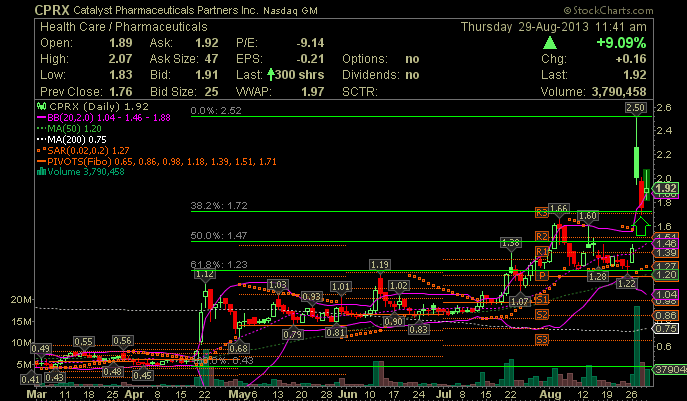
Task: Select the R3 pivot marker
Action: (541, 213)
